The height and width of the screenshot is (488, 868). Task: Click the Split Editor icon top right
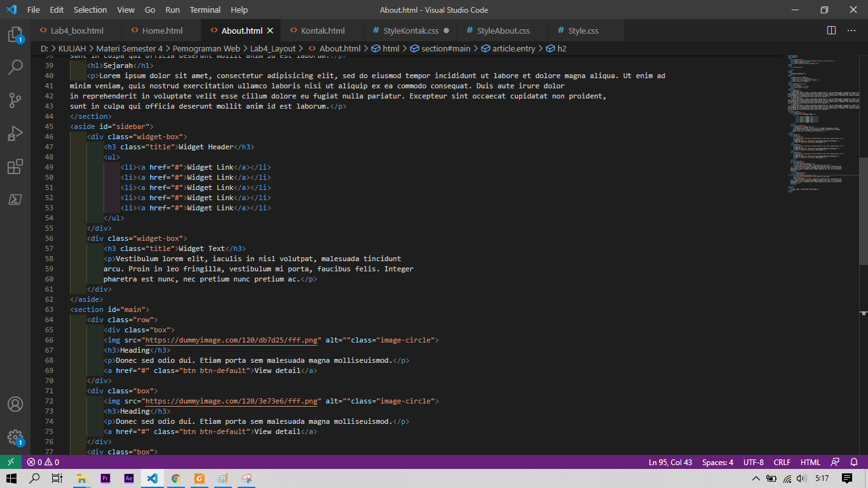[831, 30]
